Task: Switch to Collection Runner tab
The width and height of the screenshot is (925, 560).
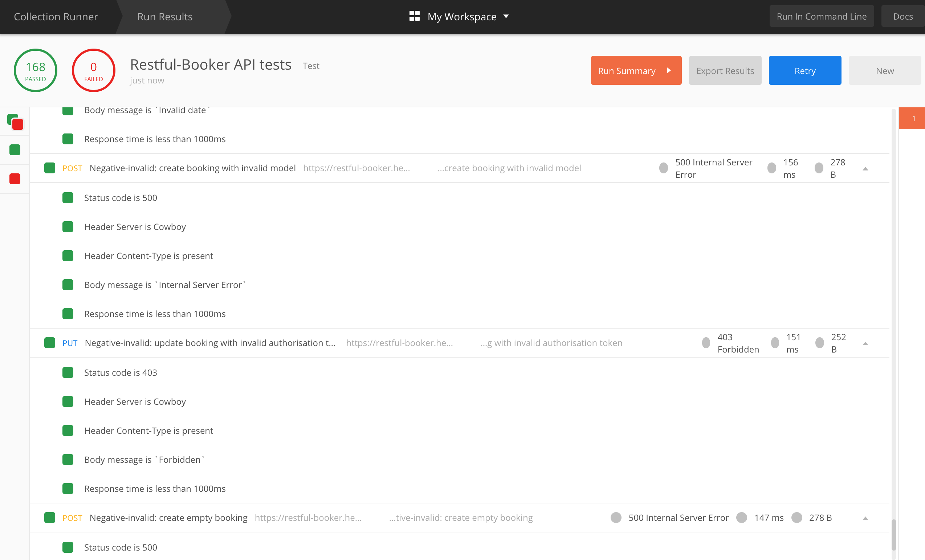Action: [56, 17]
